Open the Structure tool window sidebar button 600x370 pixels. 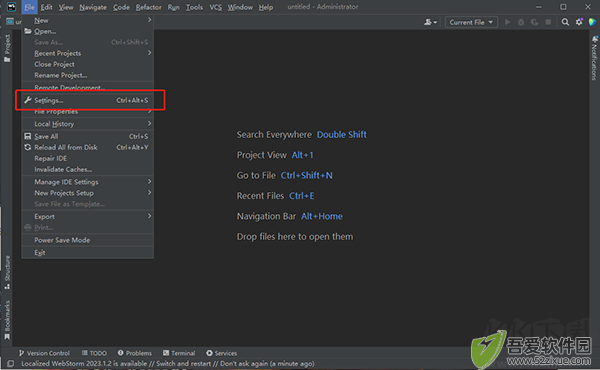pyautogui.click(x=7, y=272)
